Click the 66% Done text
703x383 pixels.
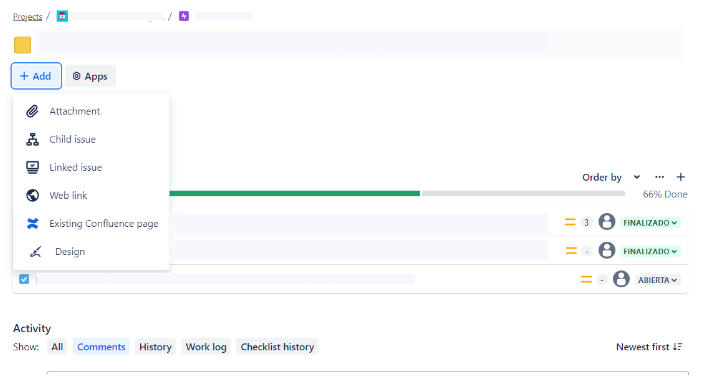(x=665, y=194)
